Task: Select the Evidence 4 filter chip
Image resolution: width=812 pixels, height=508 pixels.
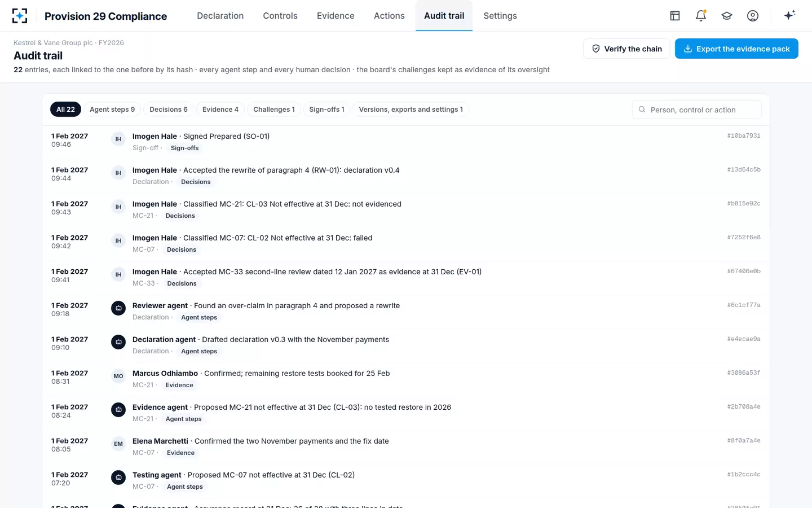Action: (x=220, y=110)
